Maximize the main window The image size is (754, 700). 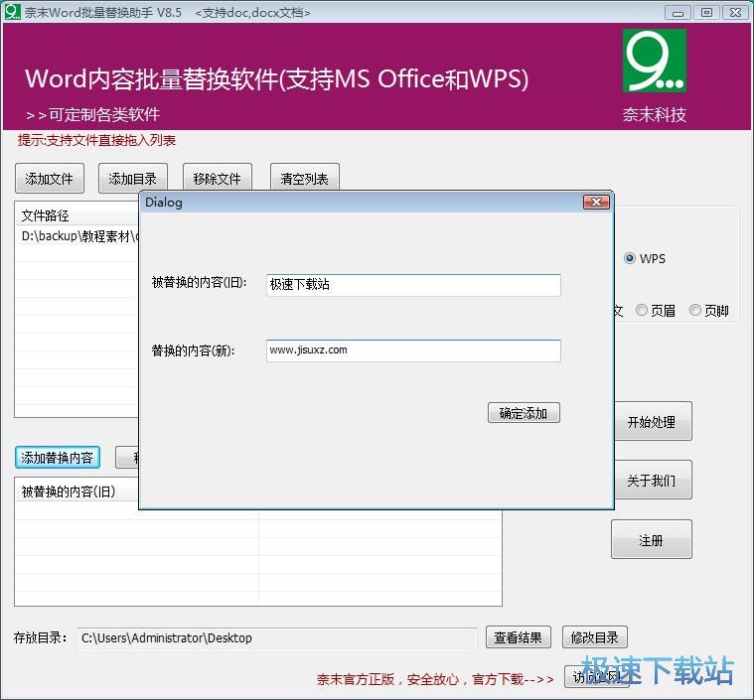coord(707,13)
